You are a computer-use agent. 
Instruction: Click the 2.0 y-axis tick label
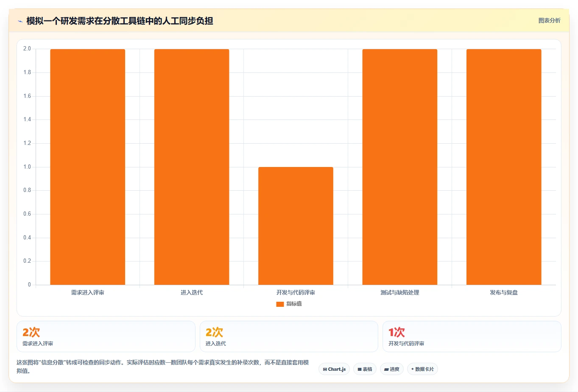27,49
